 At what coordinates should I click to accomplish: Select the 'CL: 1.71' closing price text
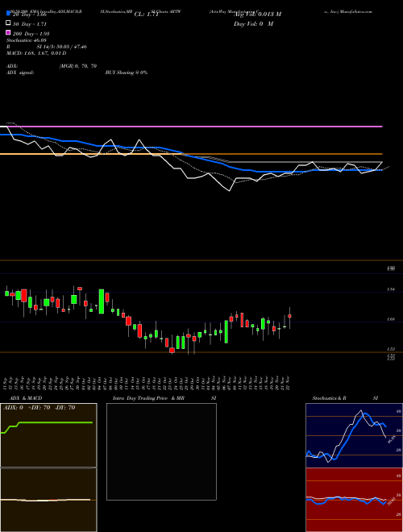point(146,15)
